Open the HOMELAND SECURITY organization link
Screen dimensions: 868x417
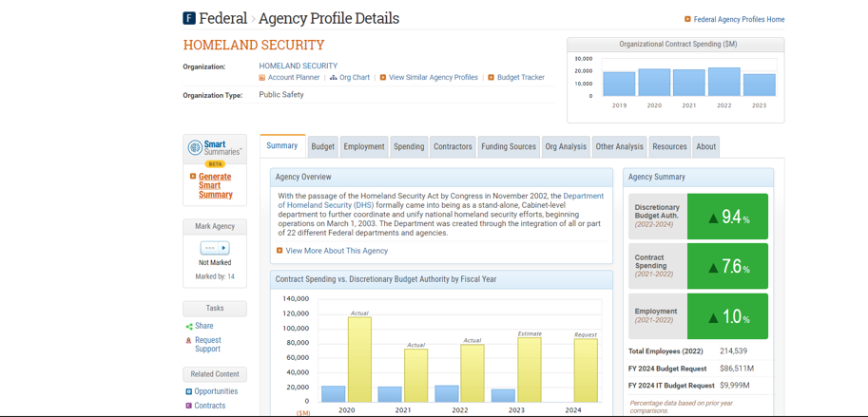[299, 66]
